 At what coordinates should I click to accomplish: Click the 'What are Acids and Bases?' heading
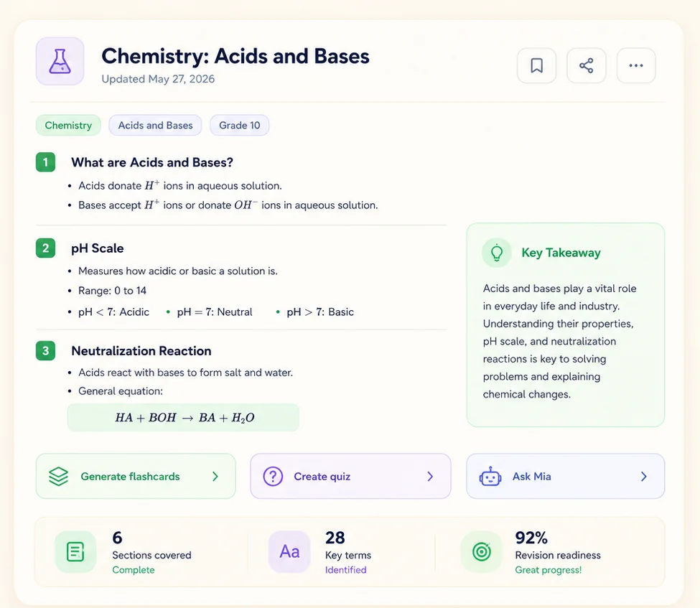click(x=152, y=162)
